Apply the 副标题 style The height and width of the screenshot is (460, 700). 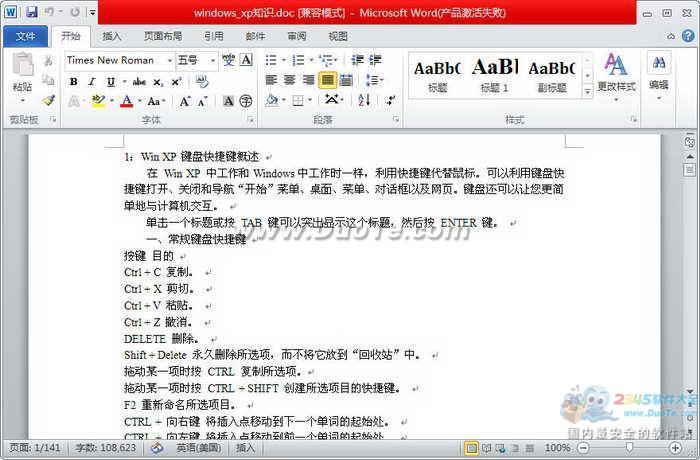[552, 76]
